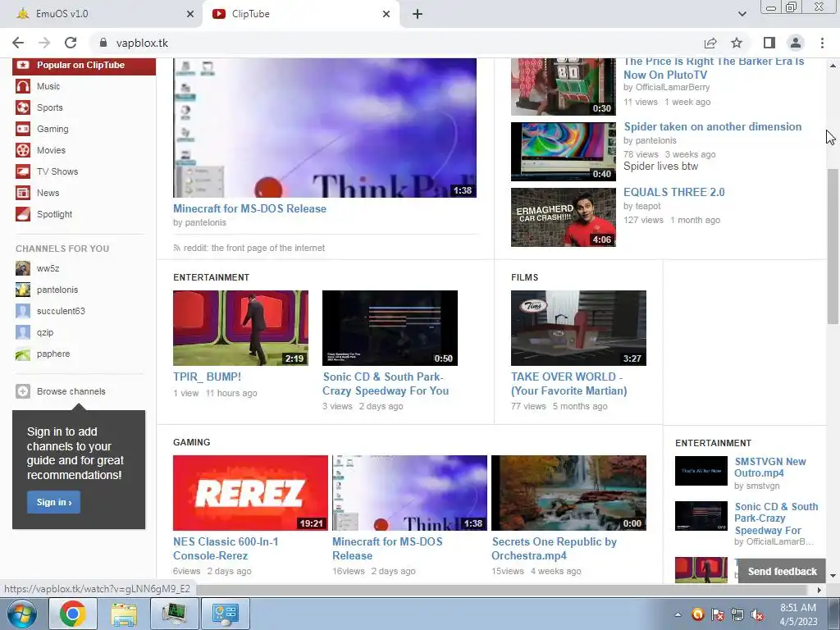Viewport: 840px width, 630px height.
Task: Select Popular on ClipTube in sidebar
Action: pyautogui.click(x=84, y=65)
